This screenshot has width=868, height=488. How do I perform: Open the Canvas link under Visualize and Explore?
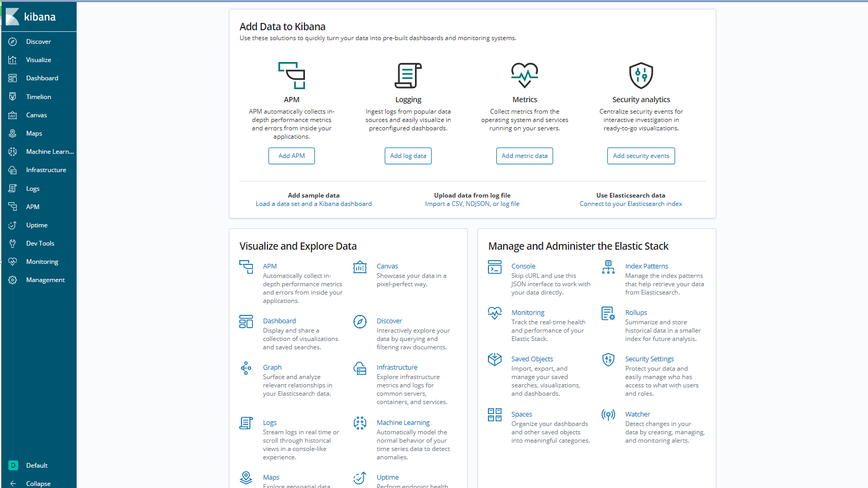[387, 266]
